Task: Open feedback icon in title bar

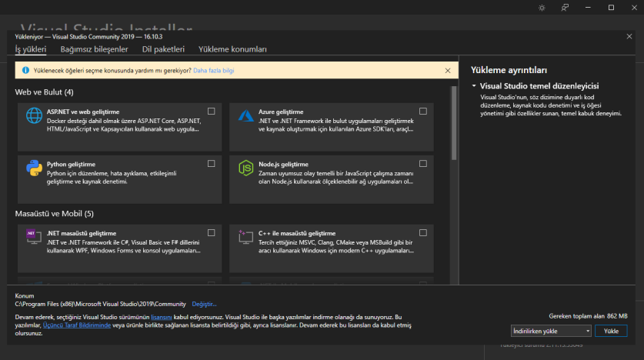Action: [x=565, y=8]
